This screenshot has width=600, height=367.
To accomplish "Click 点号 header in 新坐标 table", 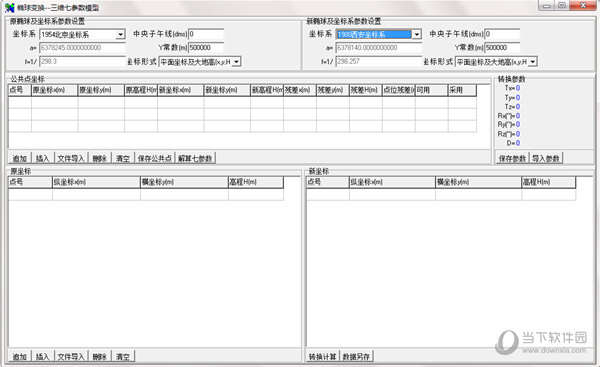I will [328, 183].
